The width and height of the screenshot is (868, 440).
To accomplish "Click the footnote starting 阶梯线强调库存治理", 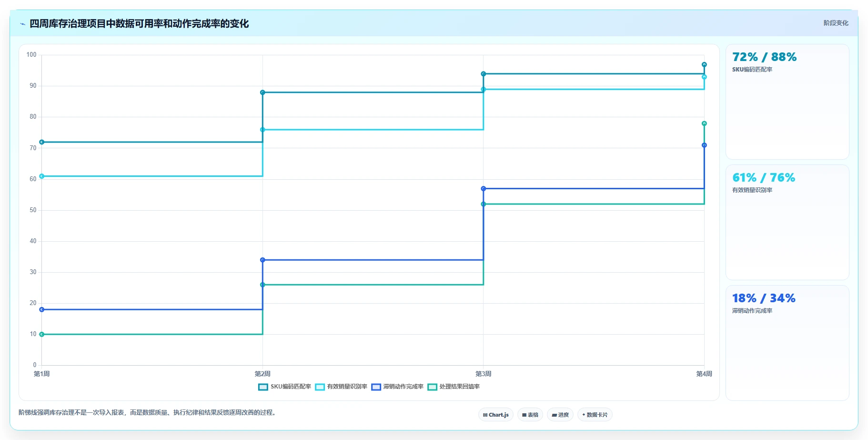I will [148, 412].
